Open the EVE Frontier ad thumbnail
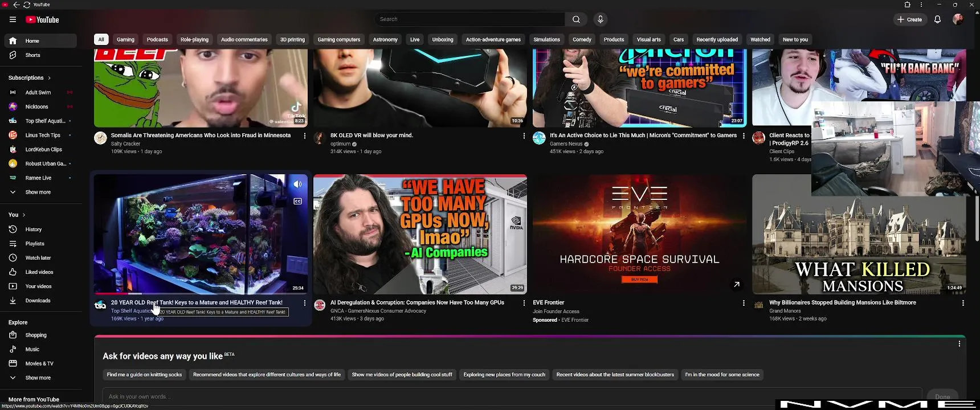Viewport: 980px width, 410px height. (639, 235)
